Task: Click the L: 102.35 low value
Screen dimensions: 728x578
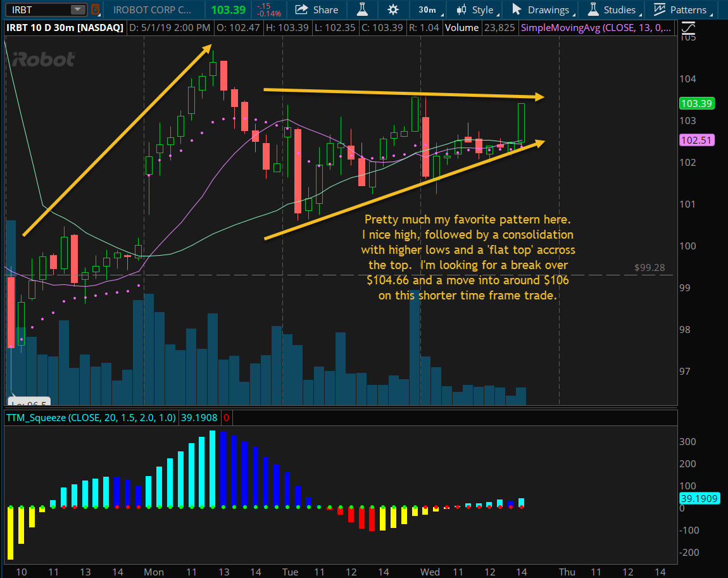Action: [x=335, y=28]
